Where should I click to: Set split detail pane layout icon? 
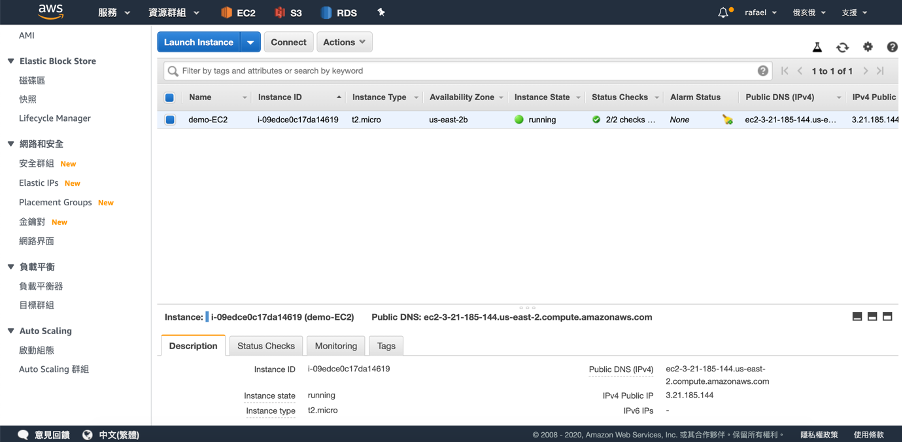(x=872, y=317)
